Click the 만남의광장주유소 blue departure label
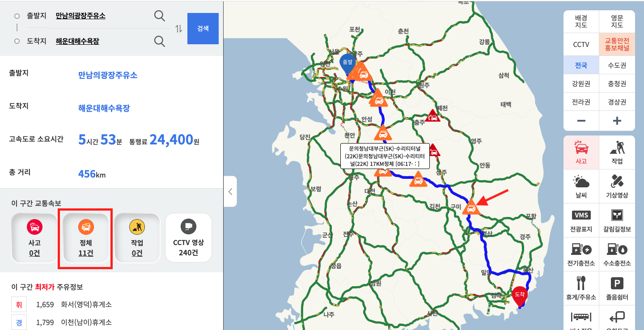The image size is (644, 330). coord(108,75)
